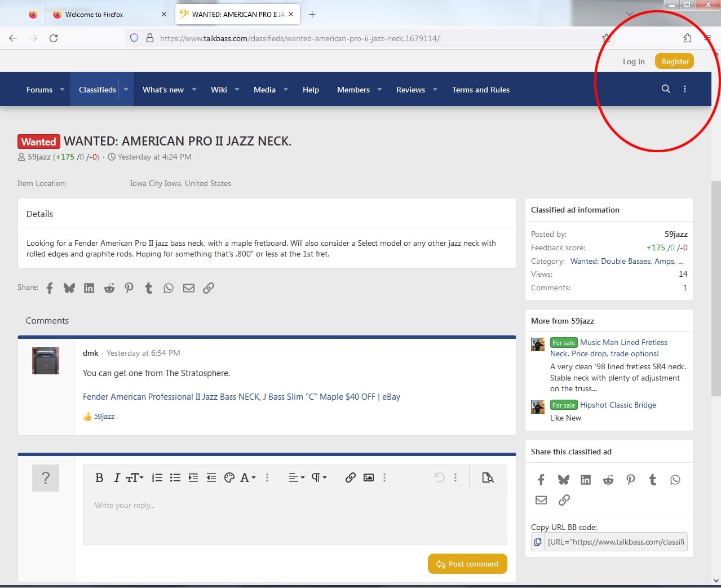
Task: Expand the Media menu arrow
Action: tap(286, 89)
